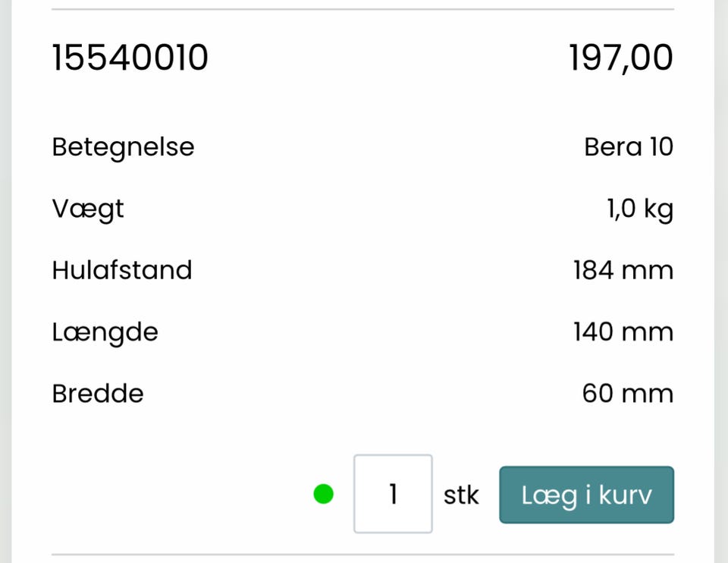Image resolution: width=728 pixels, height=563 pixels.
Task: Click the "Hulafstand" label
Action: coord(122,270)
